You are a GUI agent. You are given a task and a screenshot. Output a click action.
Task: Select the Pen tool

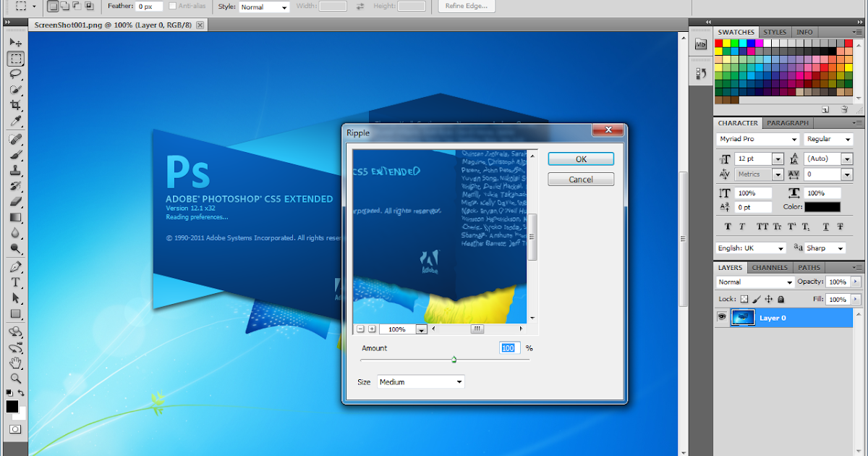coord(15,267)
